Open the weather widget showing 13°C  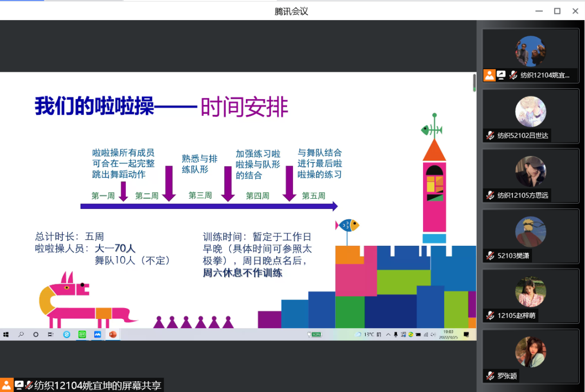pos(364,335)
